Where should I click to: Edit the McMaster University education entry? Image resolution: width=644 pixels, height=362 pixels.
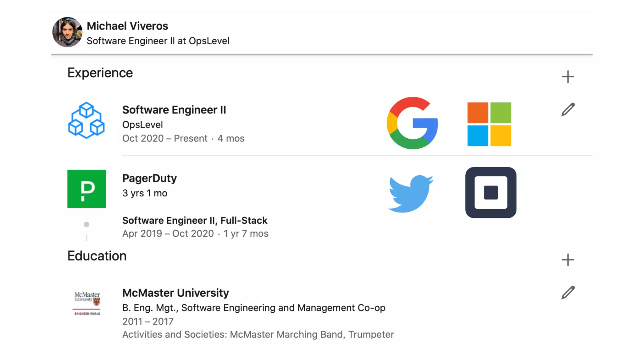(568, 293)
